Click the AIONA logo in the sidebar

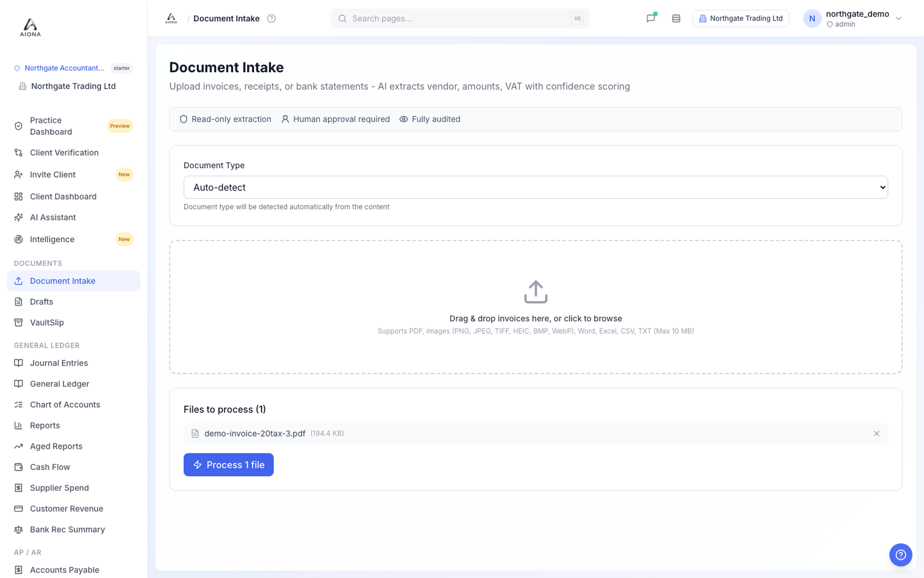tap(30, 27)
